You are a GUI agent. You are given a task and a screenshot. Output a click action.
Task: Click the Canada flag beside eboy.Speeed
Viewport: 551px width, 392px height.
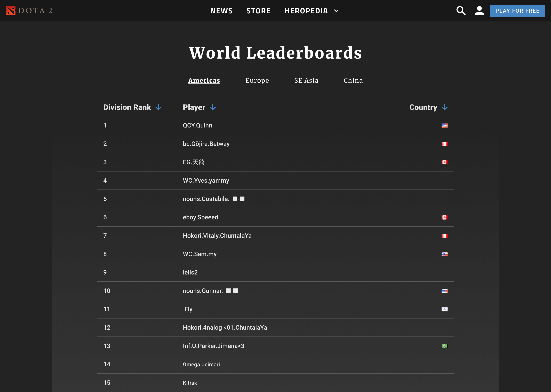pyautogui.click(x=444, y=217)
